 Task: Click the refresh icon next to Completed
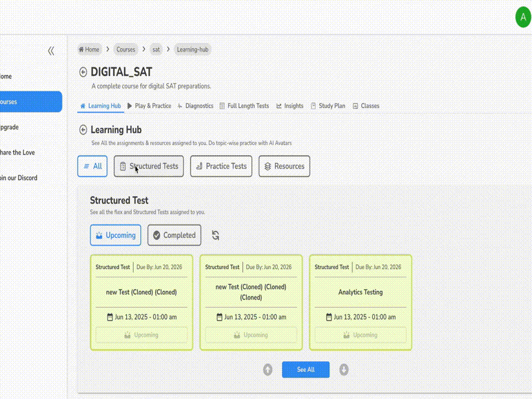tap(216, 236)
